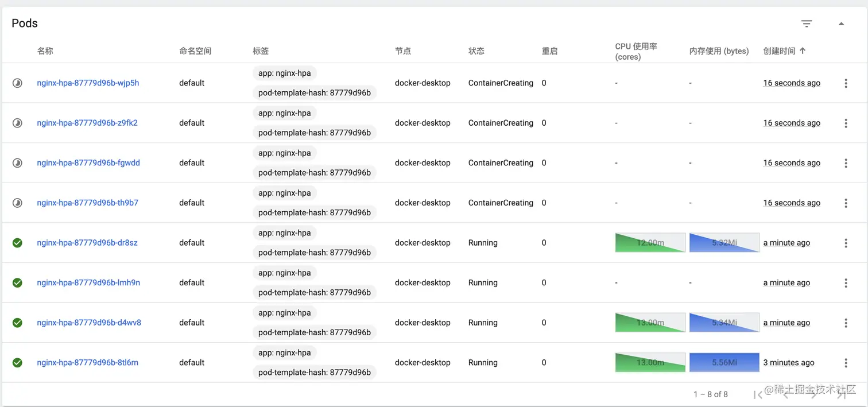Screen dimensions: 868x407
Task: Click memory usage graph showing 5.56Mi
Action: coord(724,363)
